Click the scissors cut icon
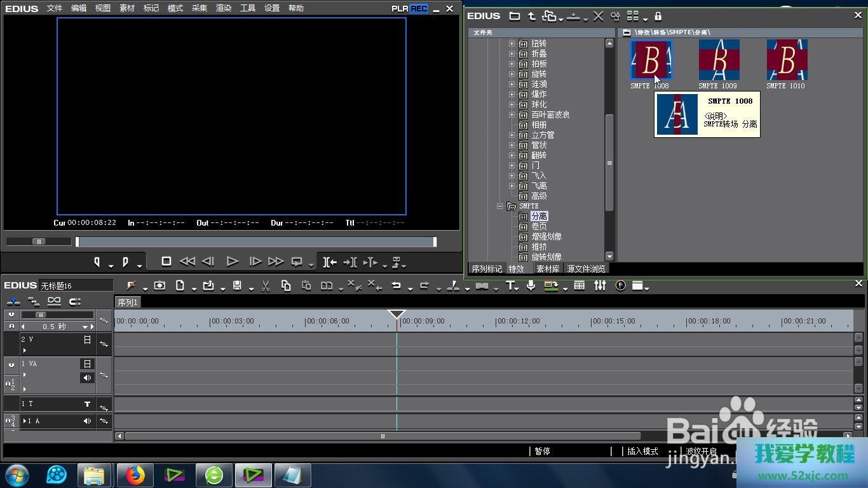The height and width of the screenshot is (488, 868). tap(266, 286)
